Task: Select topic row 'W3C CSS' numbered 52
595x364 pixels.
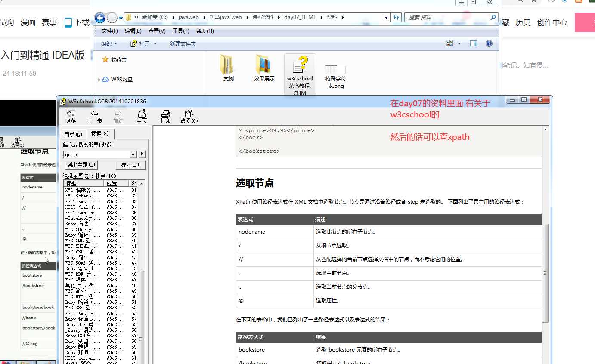Action: [101, 308]
